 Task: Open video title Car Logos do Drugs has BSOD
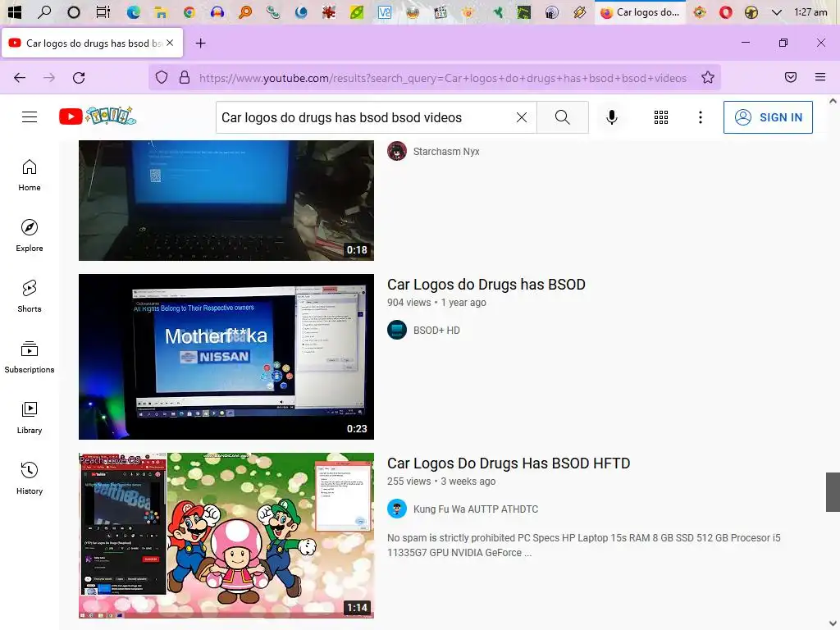coord(486,285)
